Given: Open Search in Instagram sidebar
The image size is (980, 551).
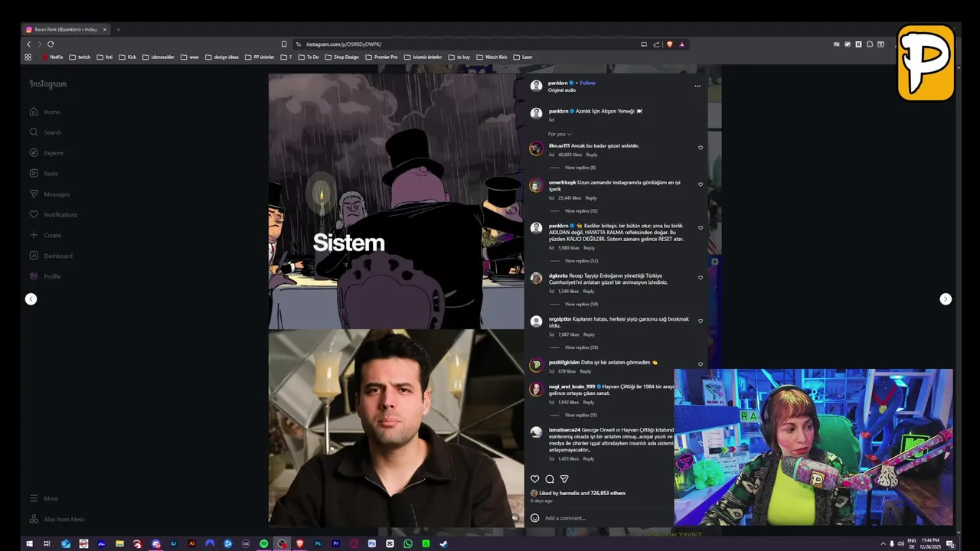Looking at the screenshot, I should (x=45, y=132).
